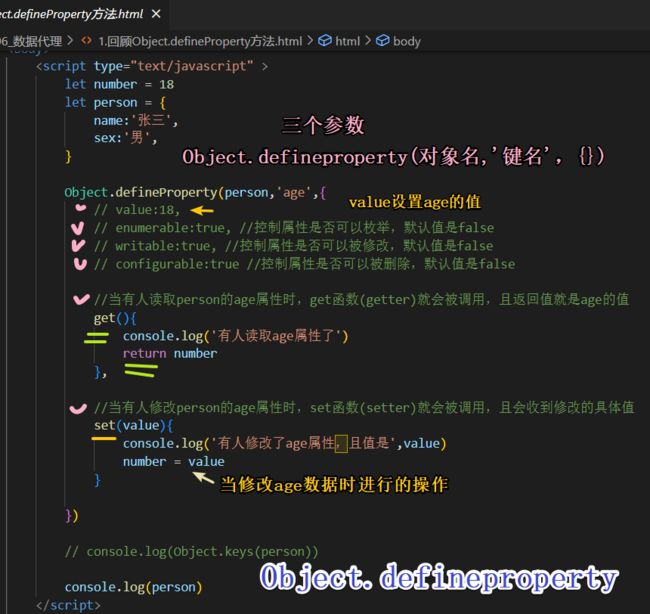Click the console.log(person) line
This screenshot has width=650, height=614.
[133, 587]
